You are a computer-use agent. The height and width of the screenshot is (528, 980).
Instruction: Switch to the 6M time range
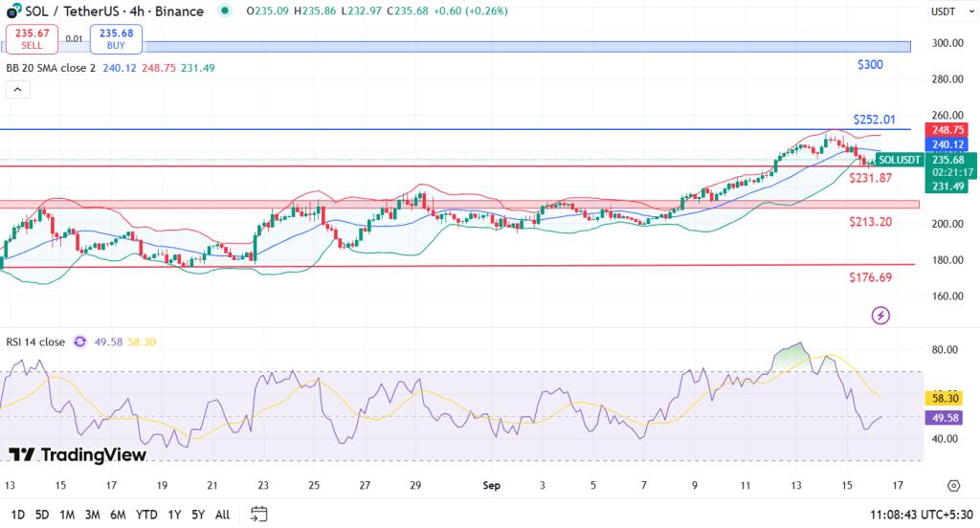[x=118, y=514]
